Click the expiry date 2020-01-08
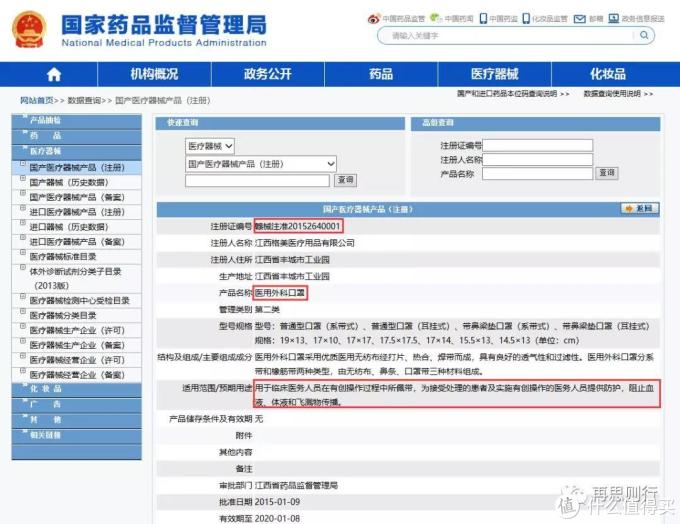Screen dimensions: 680x524 [x=278, y=518]
